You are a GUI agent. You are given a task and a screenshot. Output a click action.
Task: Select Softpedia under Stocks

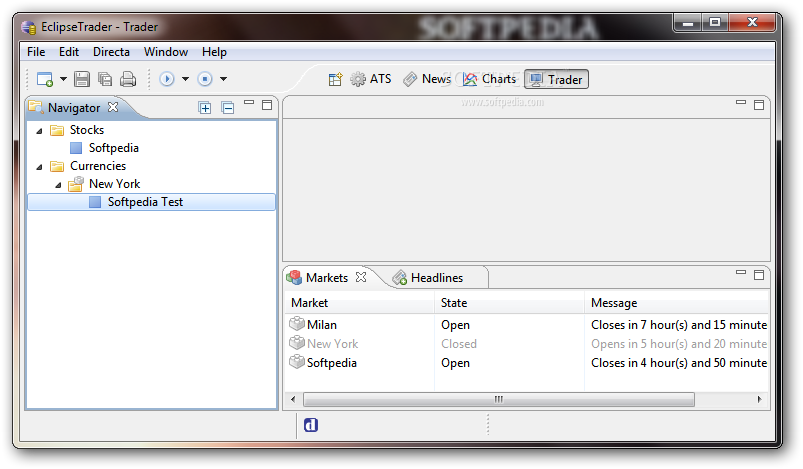coord(114,148)
